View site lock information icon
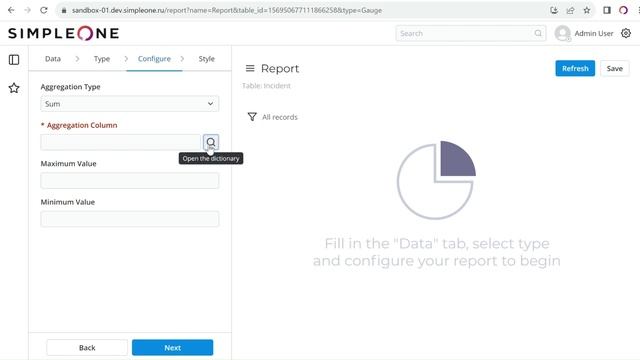640x360 pixels. (64, 11)
